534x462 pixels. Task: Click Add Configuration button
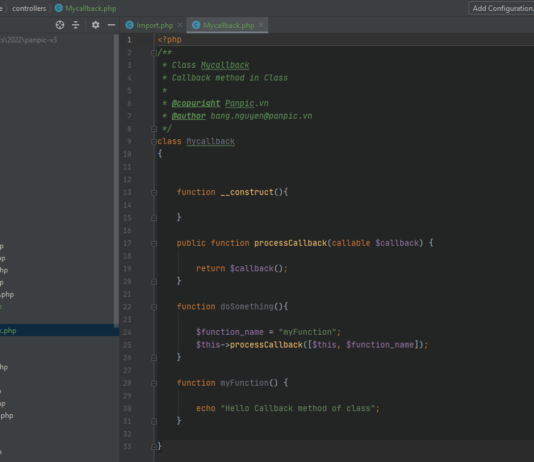click(x=502, y=9)
